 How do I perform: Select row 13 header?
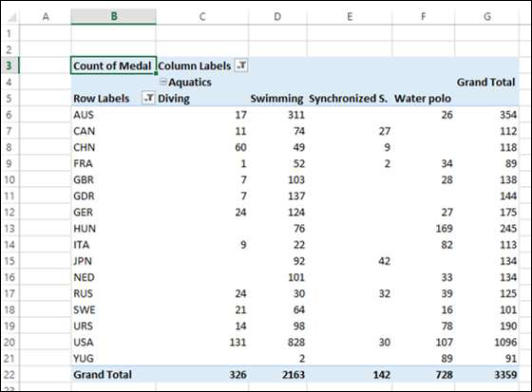pyautogui.click(x=9, y=228)
